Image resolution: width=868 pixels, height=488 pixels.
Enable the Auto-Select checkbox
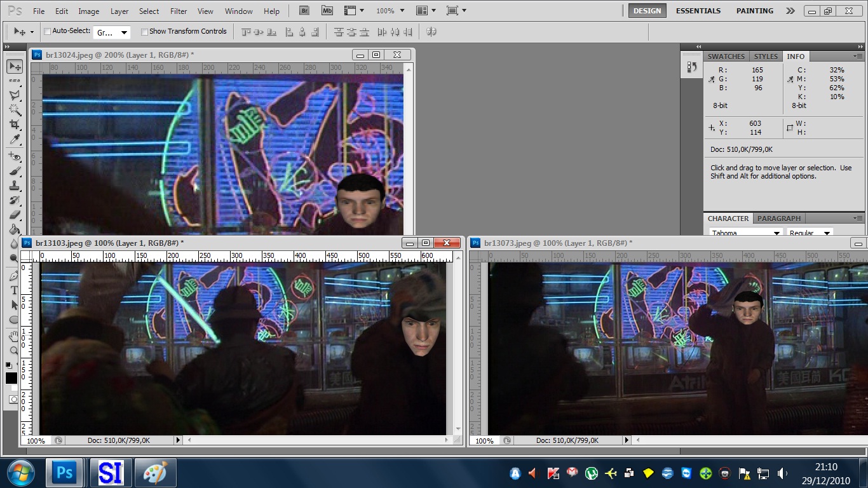(48, 31)
